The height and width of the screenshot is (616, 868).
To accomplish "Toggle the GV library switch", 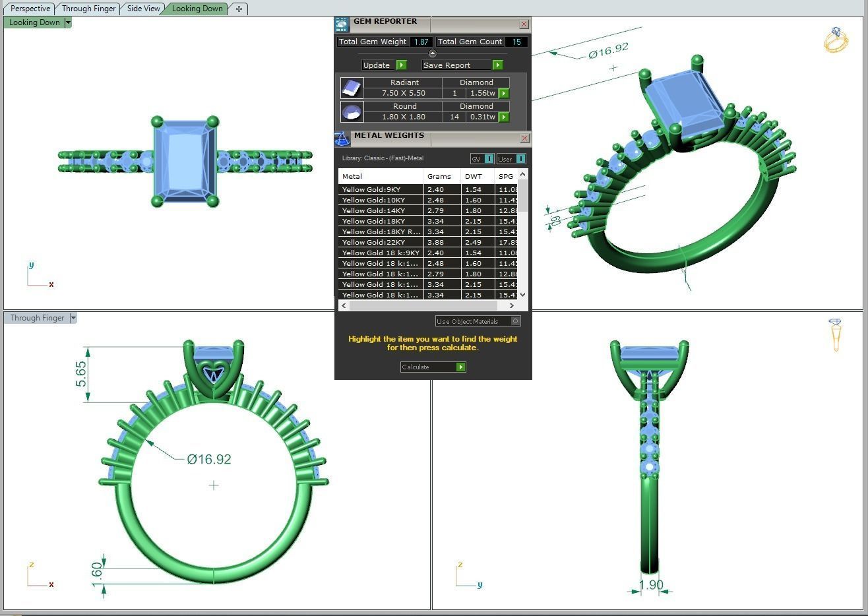I will click(x=482, y=159).
